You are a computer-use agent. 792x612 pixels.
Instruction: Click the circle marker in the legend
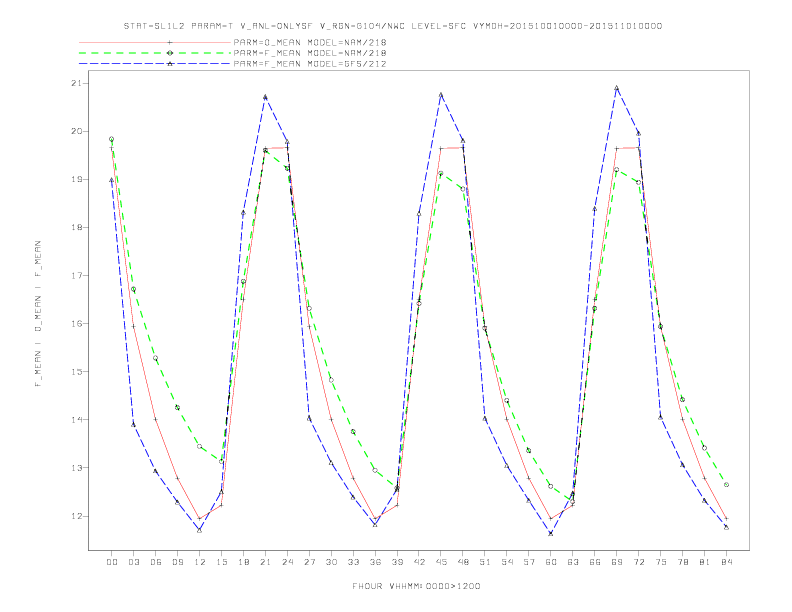click(170, 53)
